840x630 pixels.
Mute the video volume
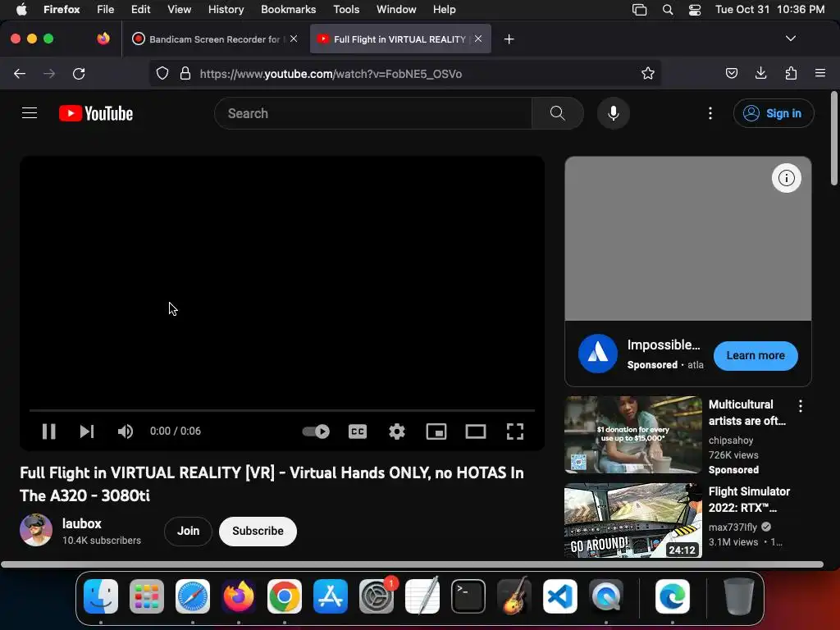(x=126, y=431)
